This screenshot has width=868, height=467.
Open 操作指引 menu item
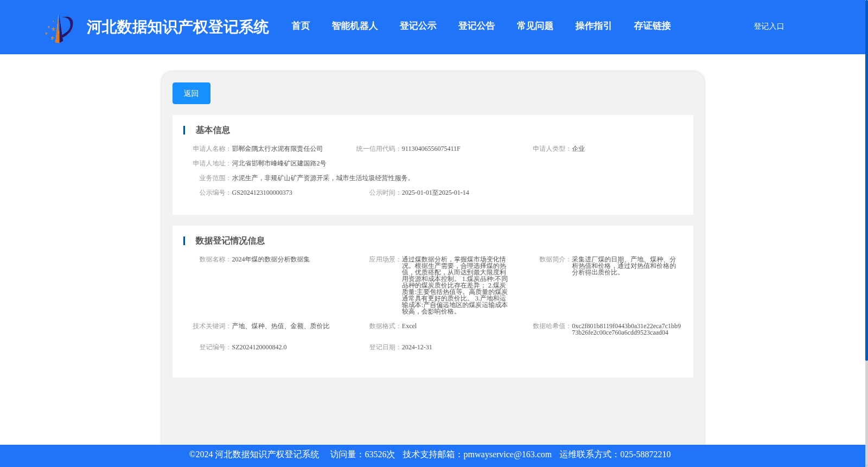click(x=593, y=26)
